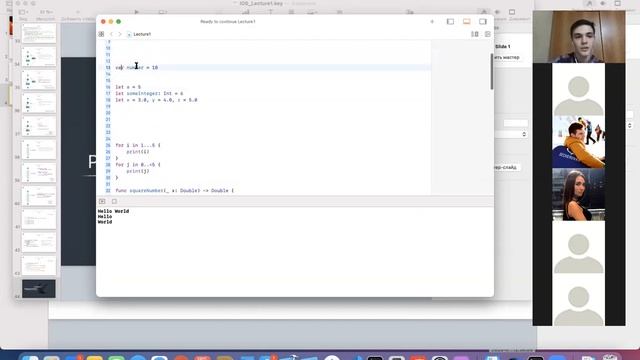
Task: Select Keynote slide thumbnail 58
Action: [39, 149]
